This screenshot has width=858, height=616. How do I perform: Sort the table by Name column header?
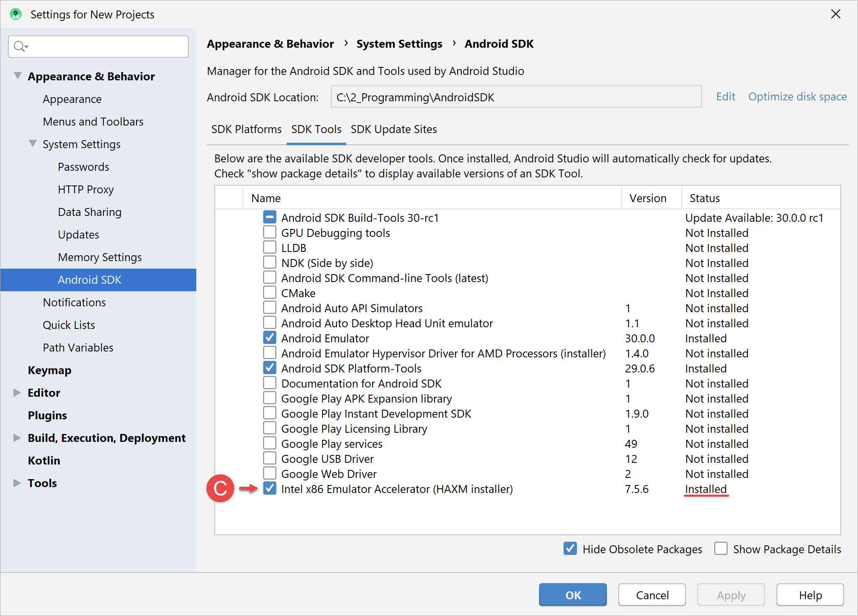[432, 198]
